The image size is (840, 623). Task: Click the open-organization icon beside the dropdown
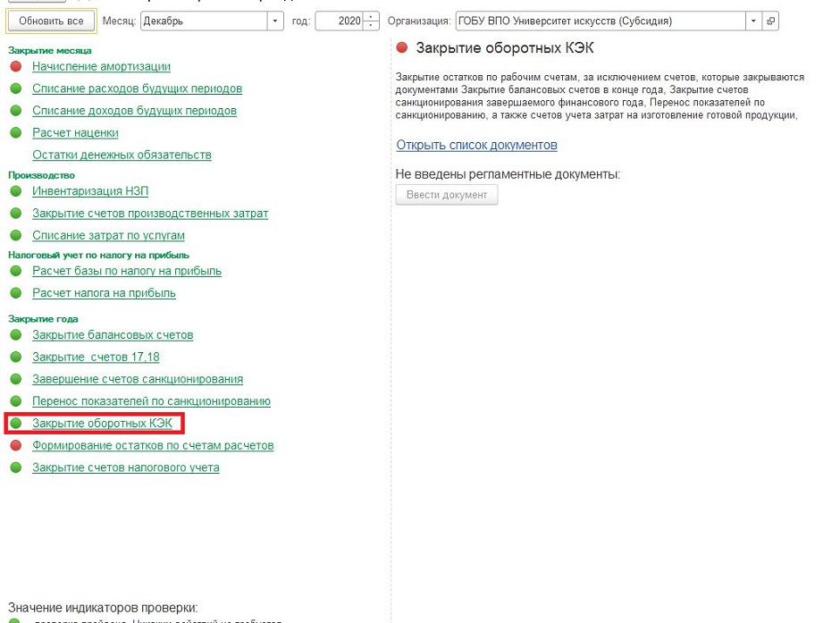coord(771,21)
